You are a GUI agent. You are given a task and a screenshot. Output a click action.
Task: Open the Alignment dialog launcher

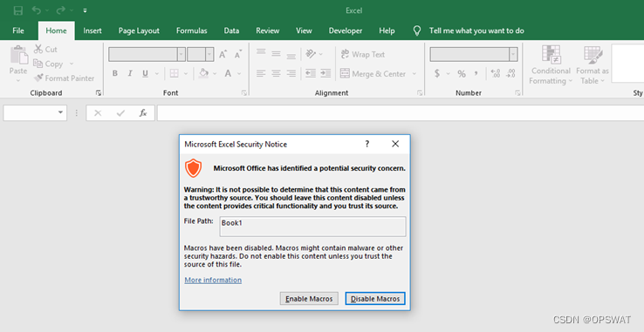tap(420, 93)
